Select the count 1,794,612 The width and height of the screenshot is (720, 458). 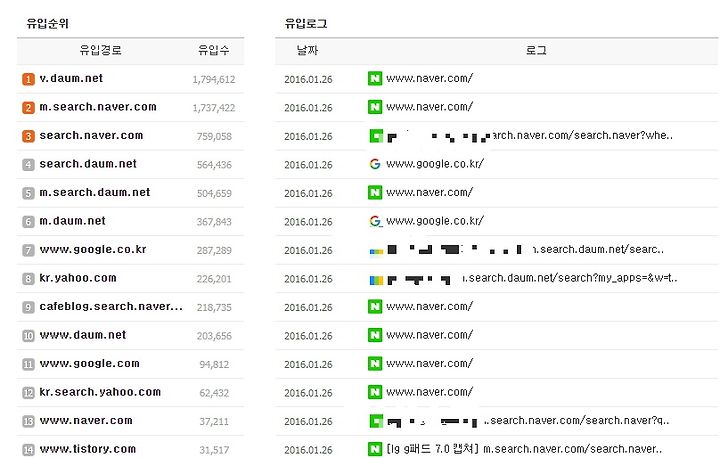coord(214,79)
